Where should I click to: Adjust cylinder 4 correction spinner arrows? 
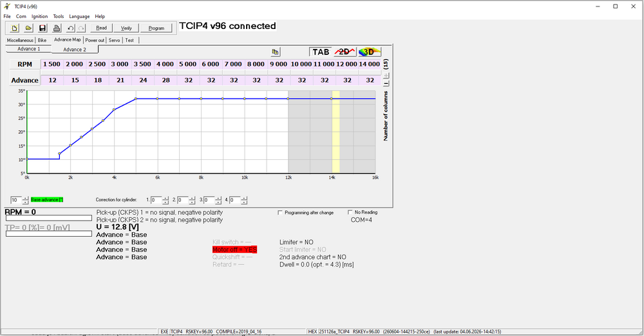click(244, 200)
